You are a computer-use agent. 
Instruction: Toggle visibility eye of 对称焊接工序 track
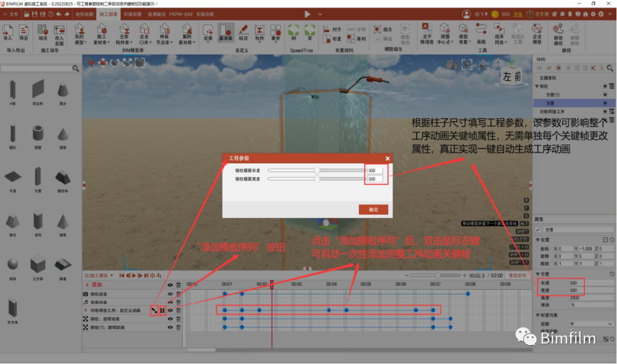pos(170,310)
